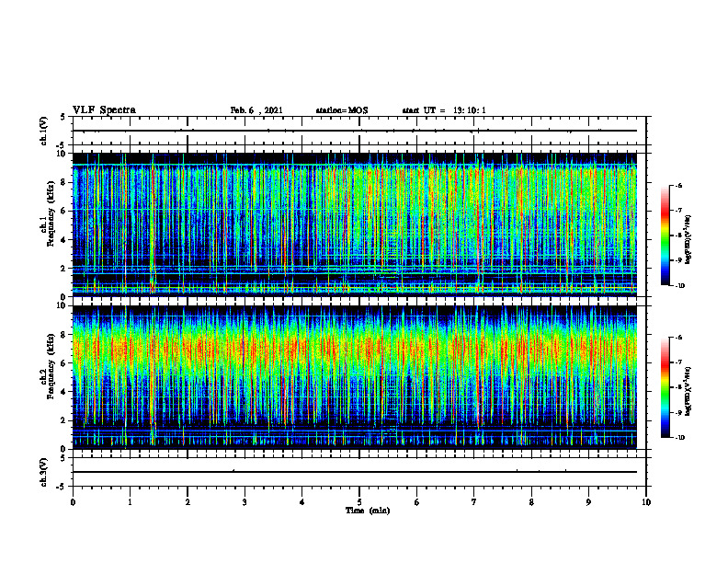Click the ch.1 spectrogram color scale bar
The image size is (728, 563).
click(x=665, y=236)
